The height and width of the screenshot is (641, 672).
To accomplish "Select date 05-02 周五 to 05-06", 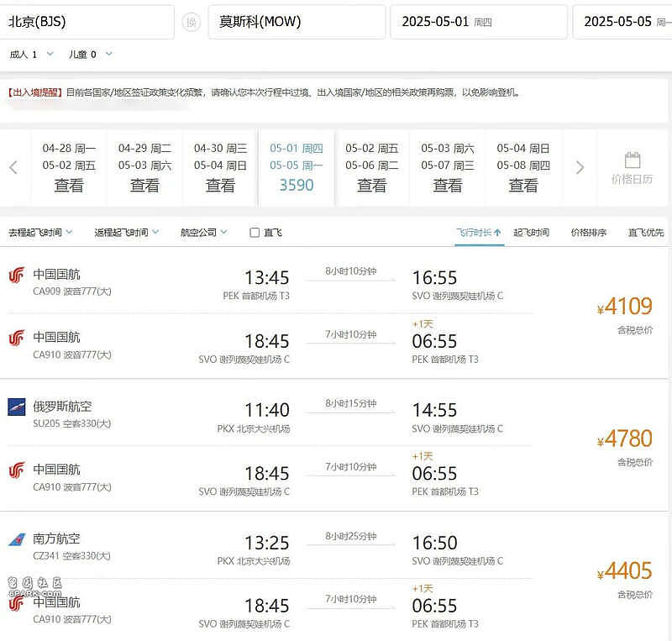I will pyautogui.click(x=372, y=168).
